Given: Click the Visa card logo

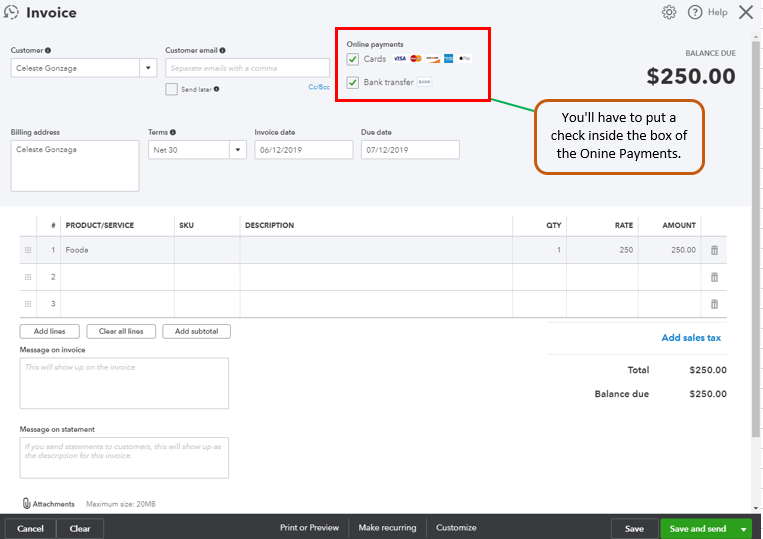Looking at the screenshot, I should point(400,58).
